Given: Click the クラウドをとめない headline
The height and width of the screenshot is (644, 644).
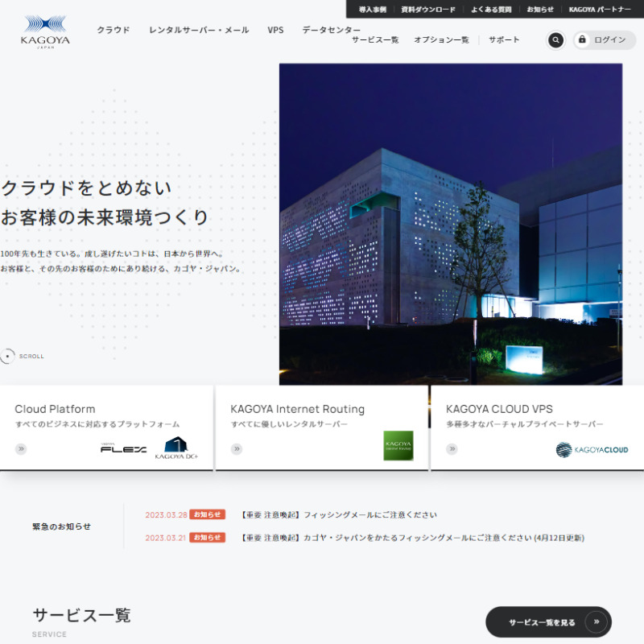Looking at the screenshot, I should (86, 188).
